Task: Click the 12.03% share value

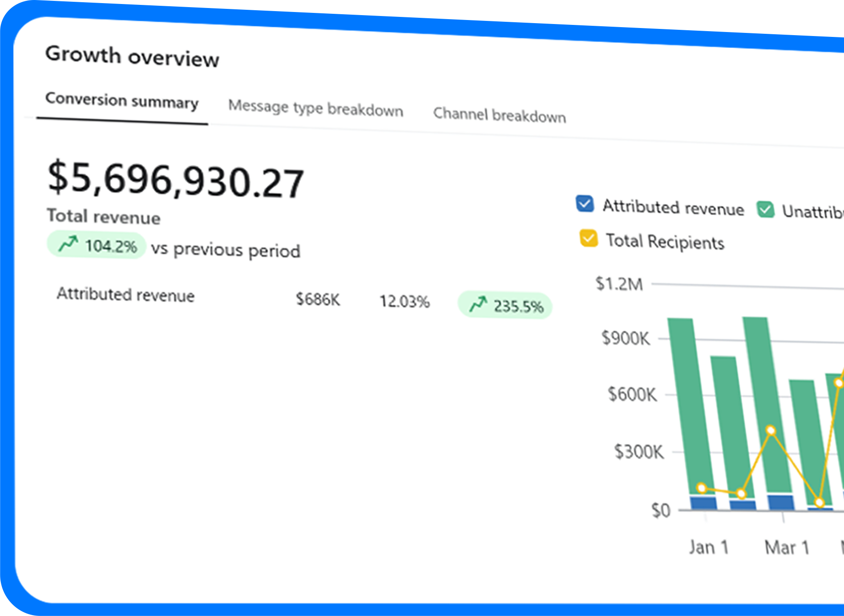Action: point(404,302)
